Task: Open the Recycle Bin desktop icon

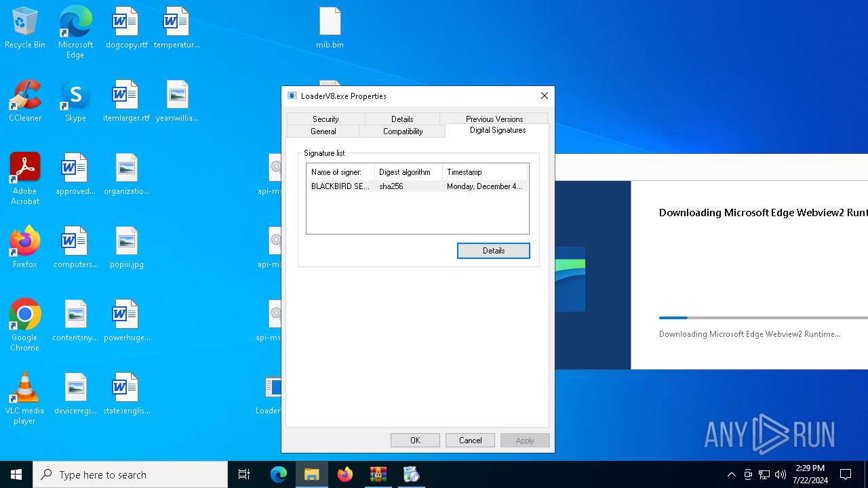Action: click(x=25, y=28)
